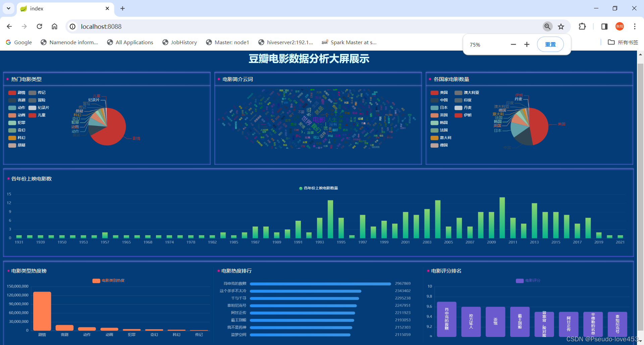Click the browser back arrow
The image size is (644, 345).
(x=9, y=26)
